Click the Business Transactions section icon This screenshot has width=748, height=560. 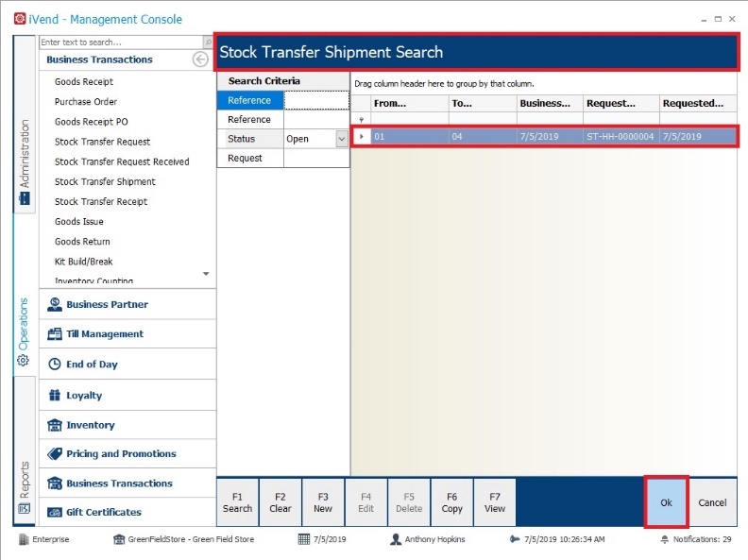tap(55, 484)
